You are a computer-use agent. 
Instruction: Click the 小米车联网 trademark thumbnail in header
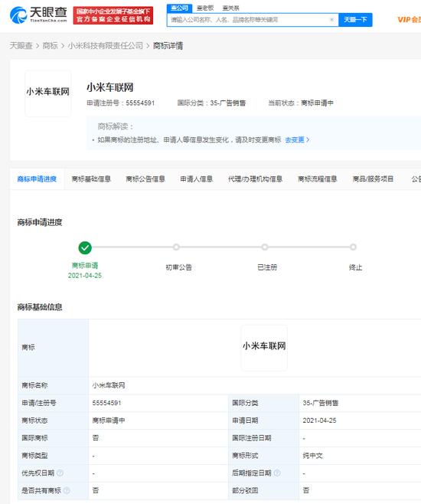coord(48,93)
